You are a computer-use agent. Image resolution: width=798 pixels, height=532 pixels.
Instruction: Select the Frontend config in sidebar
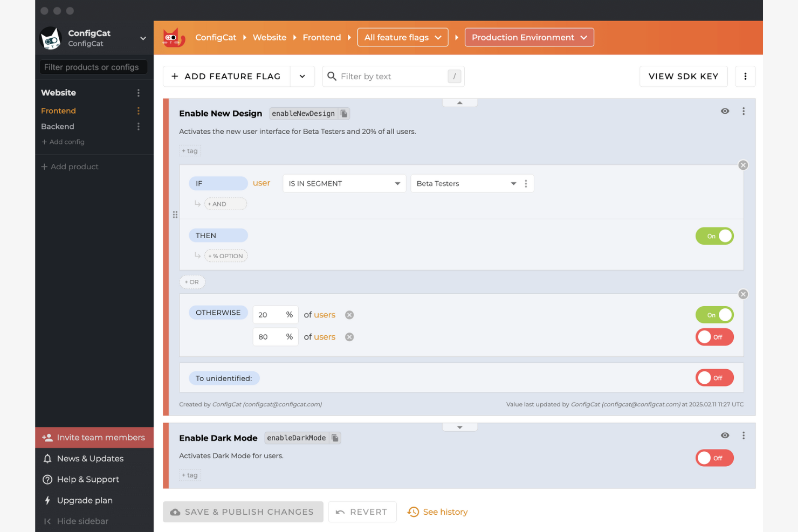pyautogui.click(x=58, y=110)
